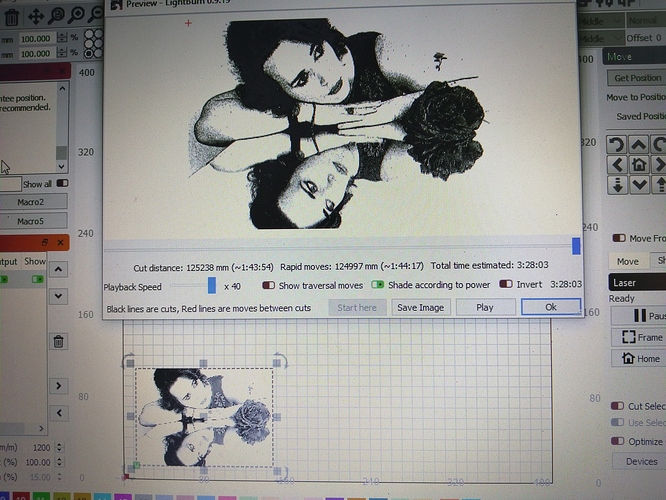Adjust the first 100.000 percent spinner
Screen dimensions: 666x500
click(62, 38)
